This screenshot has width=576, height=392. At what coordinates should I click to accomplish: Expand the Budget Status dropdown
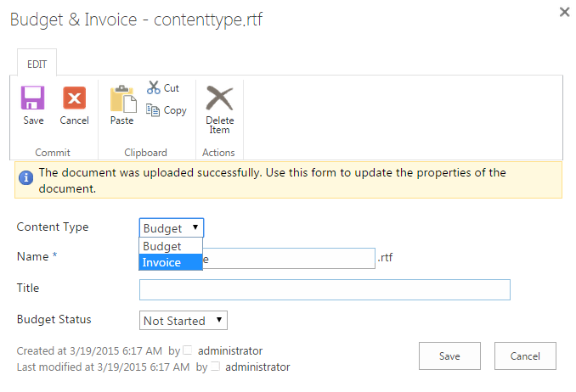[x=184, y=321]
